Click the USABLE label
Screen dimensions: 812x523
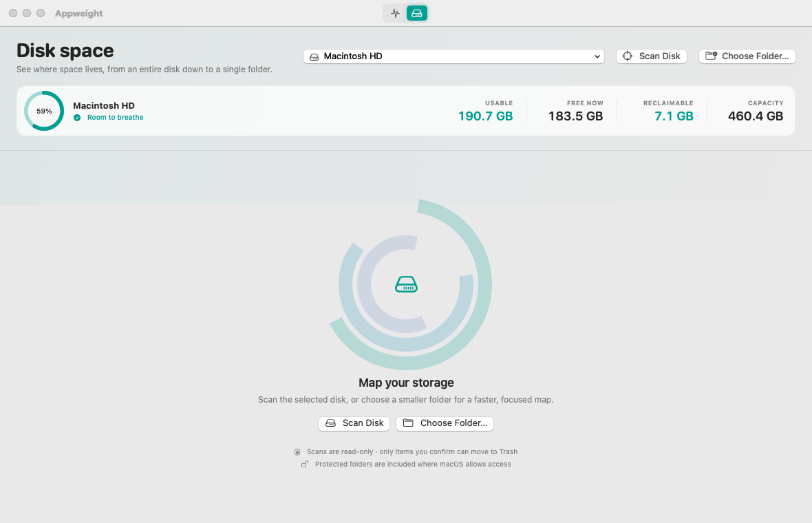[499, 103]
